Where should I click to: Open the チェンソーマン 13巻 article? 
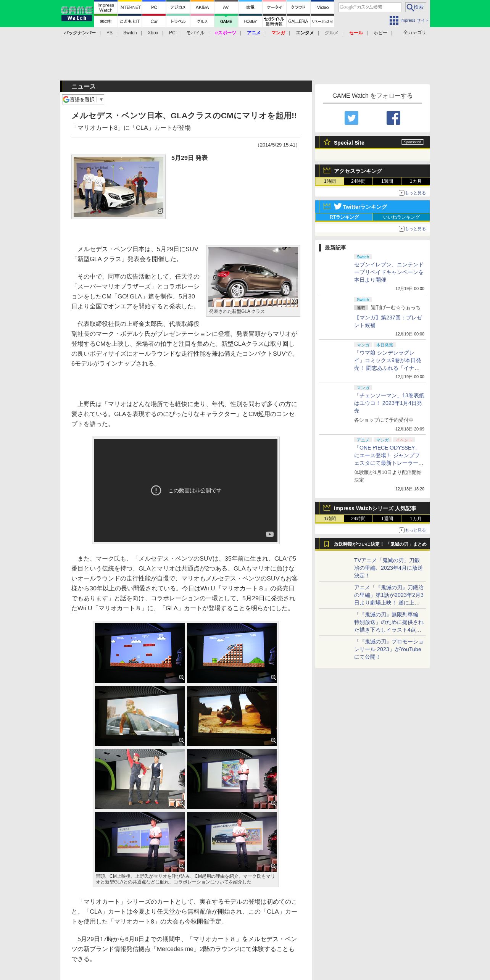click(389, 403)
